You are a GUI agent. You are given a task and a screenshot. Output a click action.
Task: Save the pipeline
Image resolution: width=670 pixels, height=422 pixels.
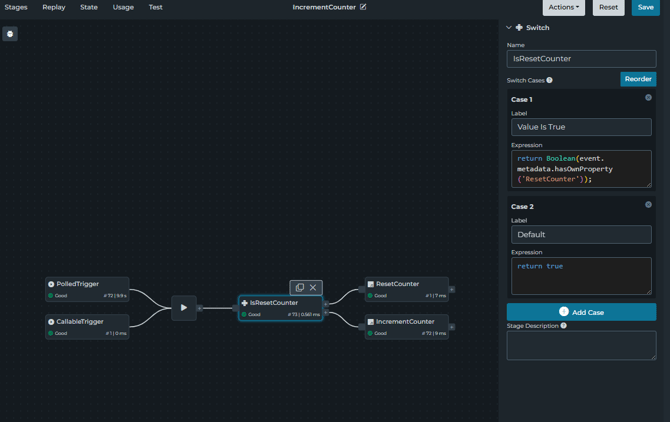[x=646, y=7]
